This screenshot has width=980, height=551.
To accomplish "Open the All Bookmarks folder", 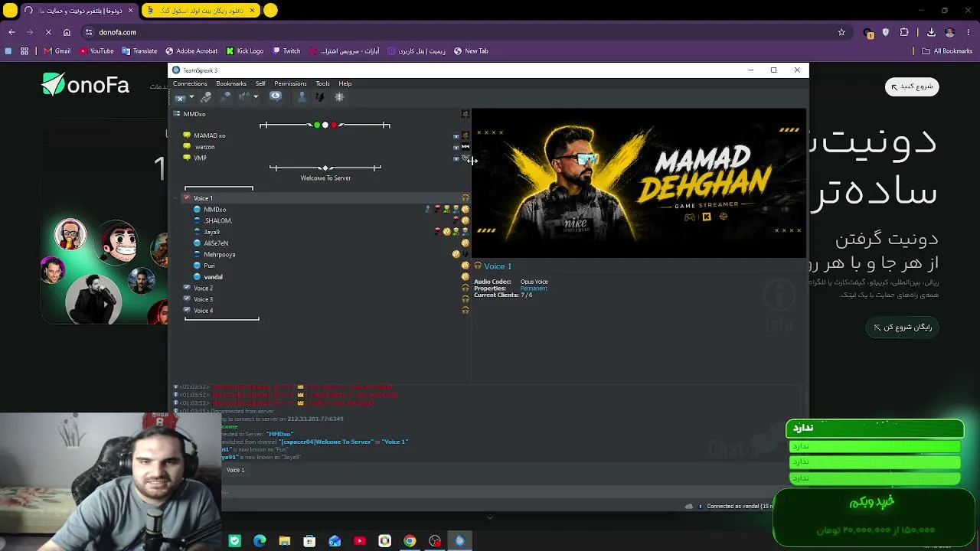I will (x=947, y=51).
